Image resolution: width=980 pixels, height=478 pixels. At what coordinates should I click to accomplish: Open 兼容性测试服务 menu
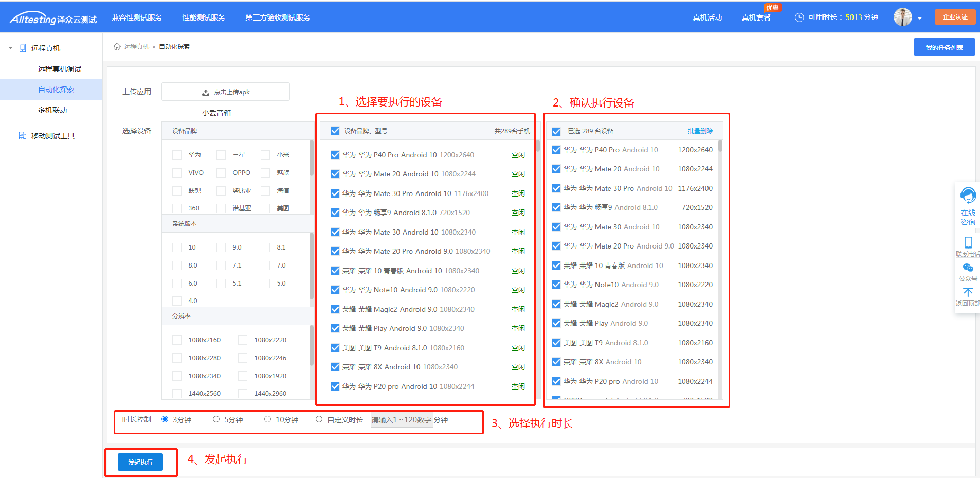(137, 17)
